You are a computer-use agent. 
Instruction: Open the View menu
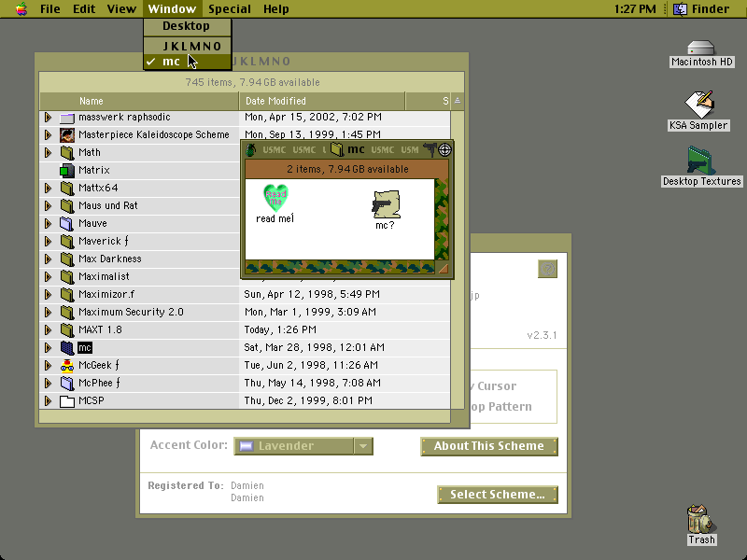tap(121, 9)
